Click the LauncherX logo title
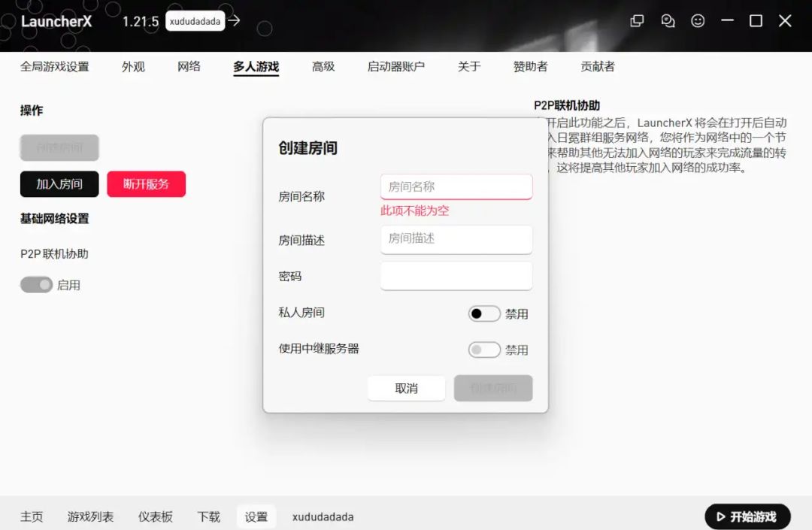Screen dimensions: 812x530 tap(56, 21)
